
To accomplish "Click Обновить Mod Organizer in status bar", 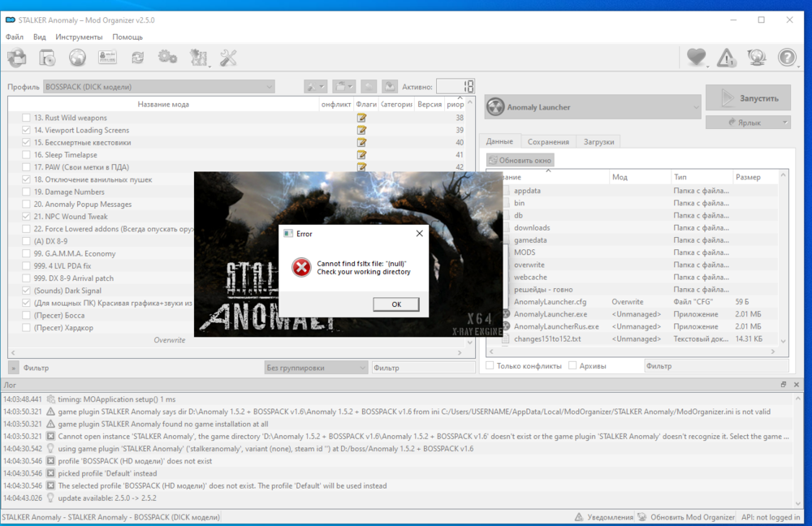I will tap(687, 517).
